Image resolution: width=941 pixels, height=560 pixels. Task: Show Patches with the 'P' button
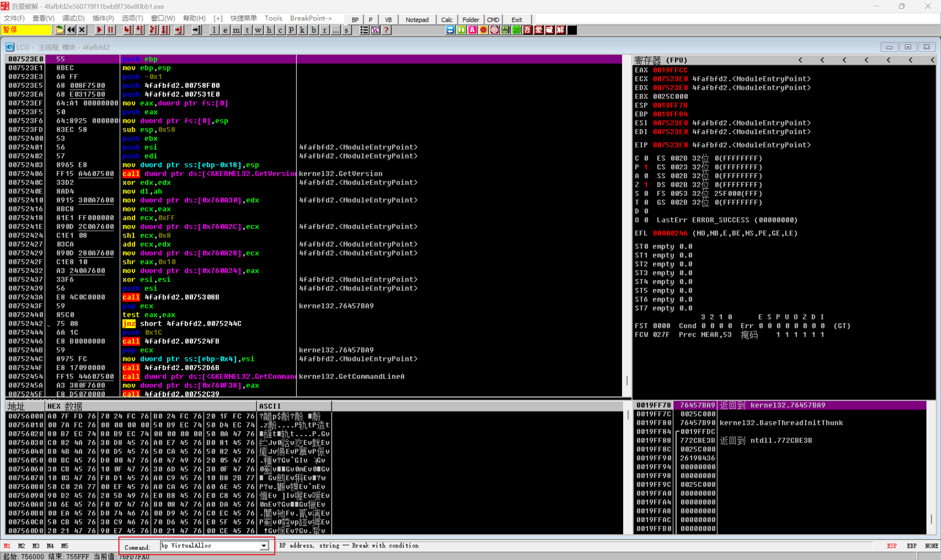(291, 30)
